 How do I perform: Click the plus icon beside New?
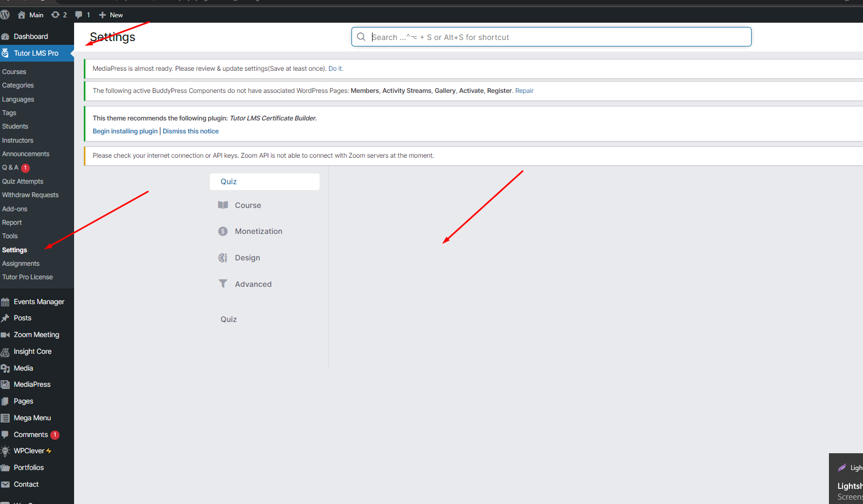click(102, 15)
